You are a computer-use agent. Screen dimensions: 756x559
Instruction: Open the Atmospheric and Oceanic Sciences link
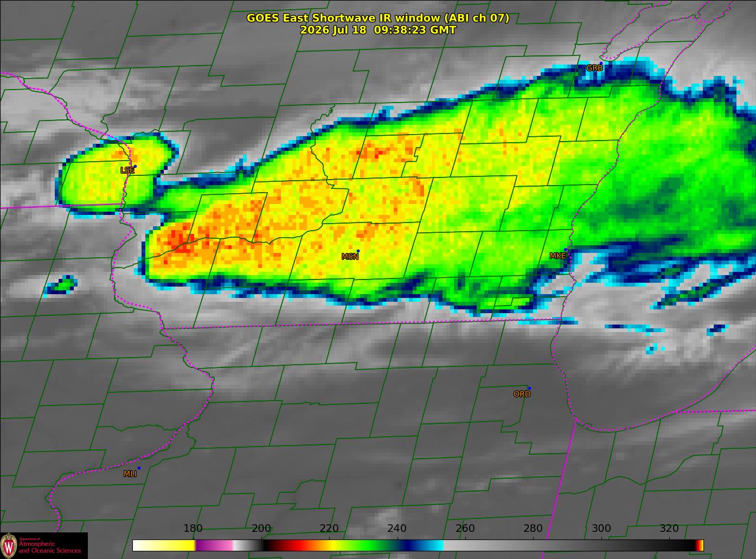tap(49, 546)
